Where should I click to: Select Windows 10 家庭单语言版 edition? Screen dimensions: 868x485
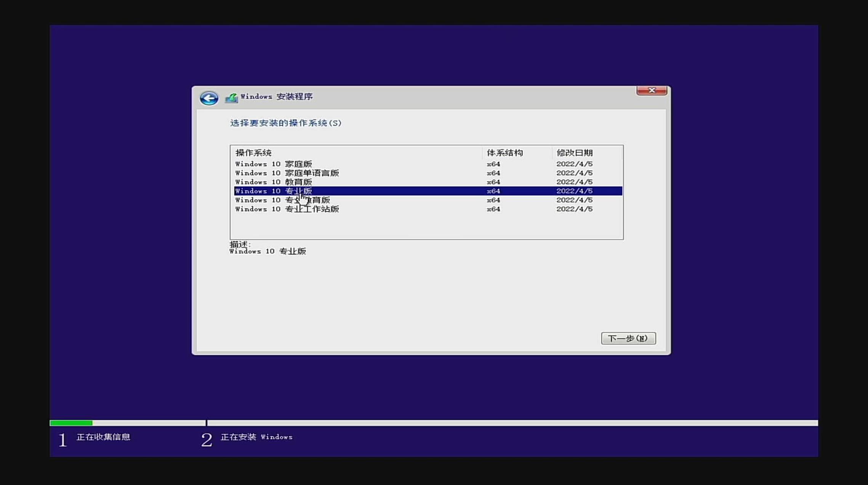coord(287,173)
